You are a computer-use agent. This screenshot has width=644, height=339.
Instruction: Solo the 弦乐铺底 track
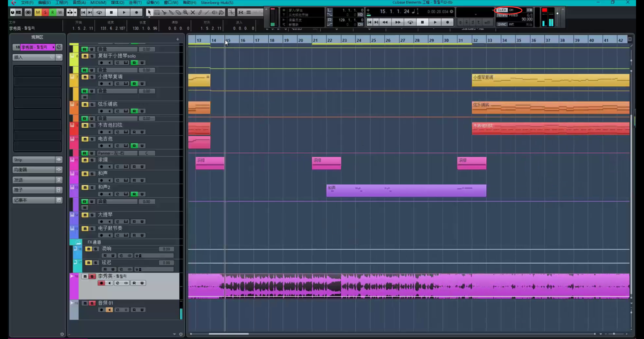pyautogui.click(x=92, y=105)
